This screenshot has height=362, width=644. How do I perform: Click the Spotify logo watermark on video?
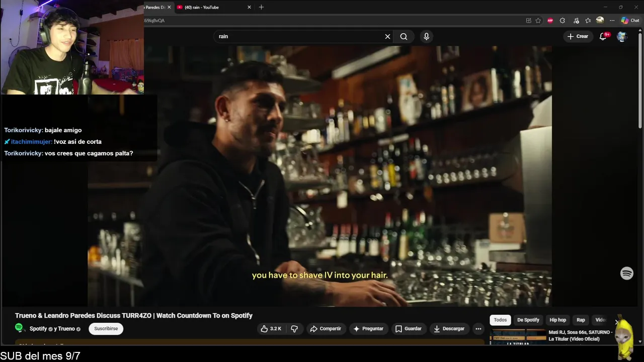[x=626, y=273]
